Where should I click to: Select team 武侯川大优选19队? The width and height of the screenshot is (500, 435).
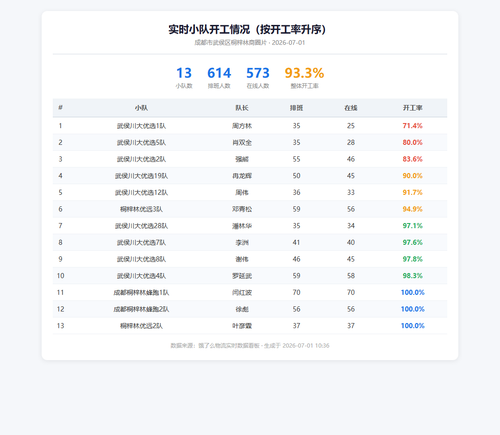(x=141, y=176)
